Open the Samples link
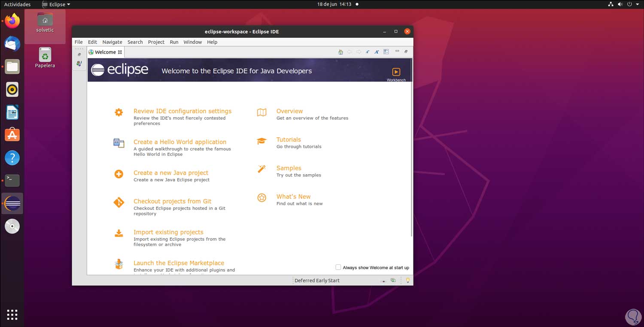The image size is (644, 327). coord(289,168)
